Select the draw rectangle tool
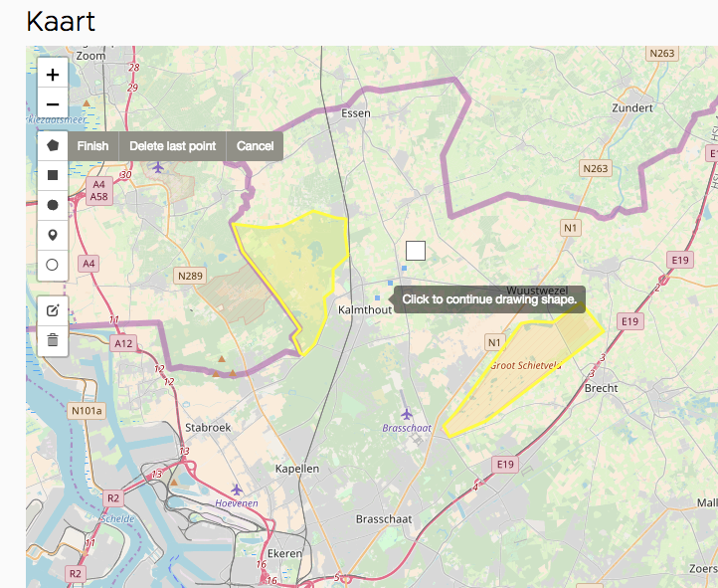The image size is (718, 588). tap(53, 175)
